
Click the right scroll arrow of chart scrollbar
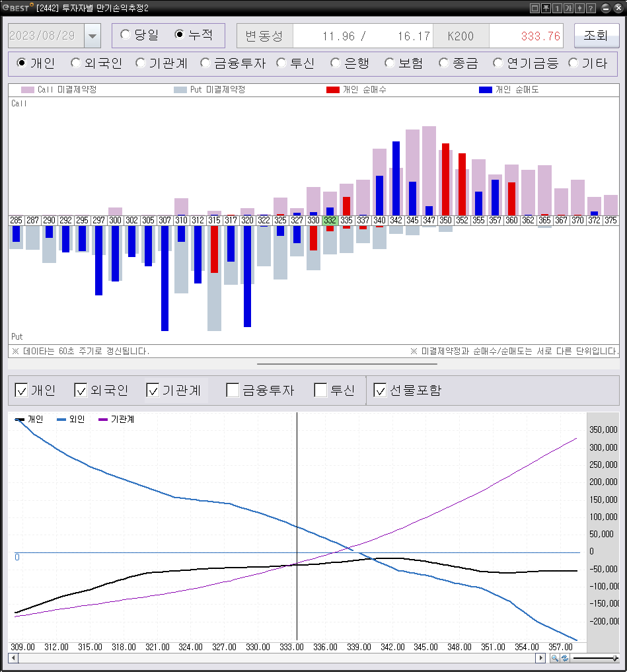[540, 658]
